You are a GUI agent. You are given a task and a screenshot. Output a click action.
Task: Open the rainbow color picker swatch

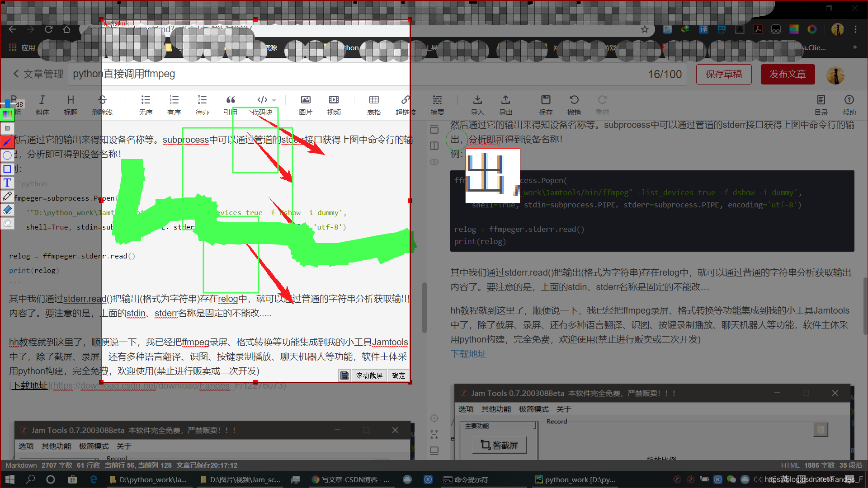tap(7, 115)
